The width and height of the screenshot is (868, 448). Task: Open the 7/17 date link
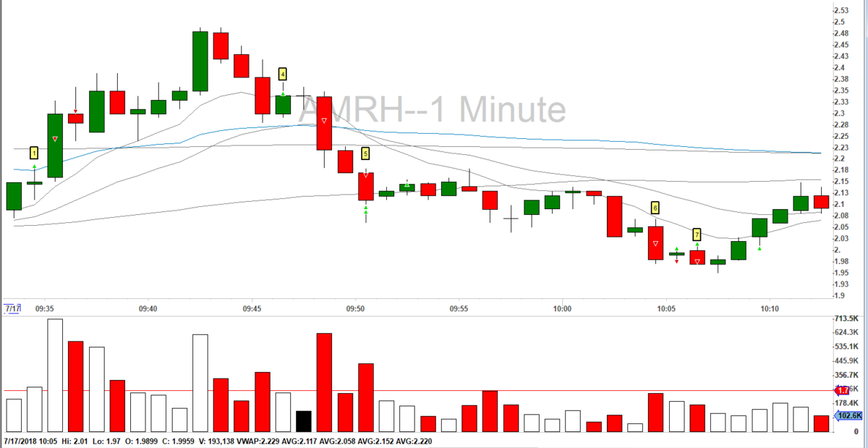(13, 309)
